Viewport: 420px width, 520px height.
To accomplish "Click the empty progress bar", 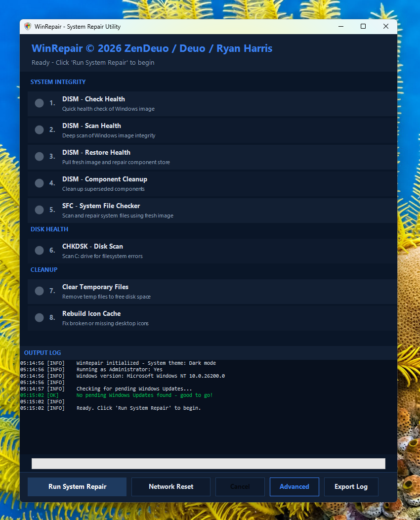I will (x=208, y=464).
